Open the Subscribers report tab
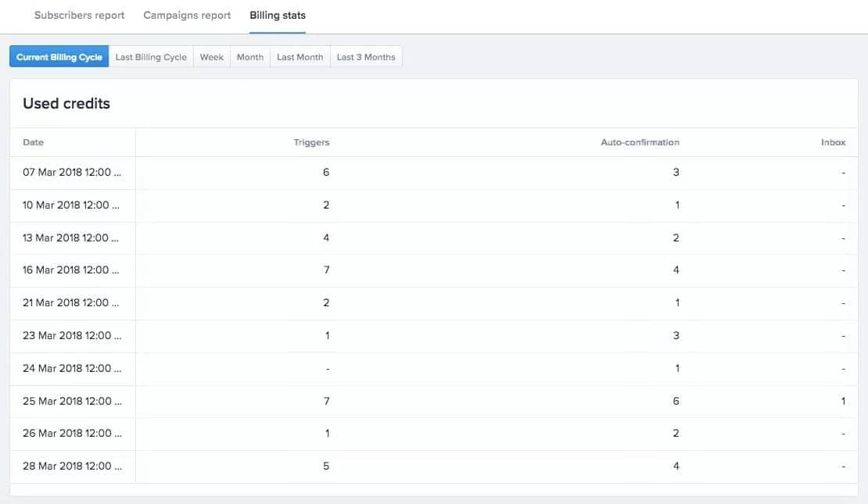 click(79, 16)
